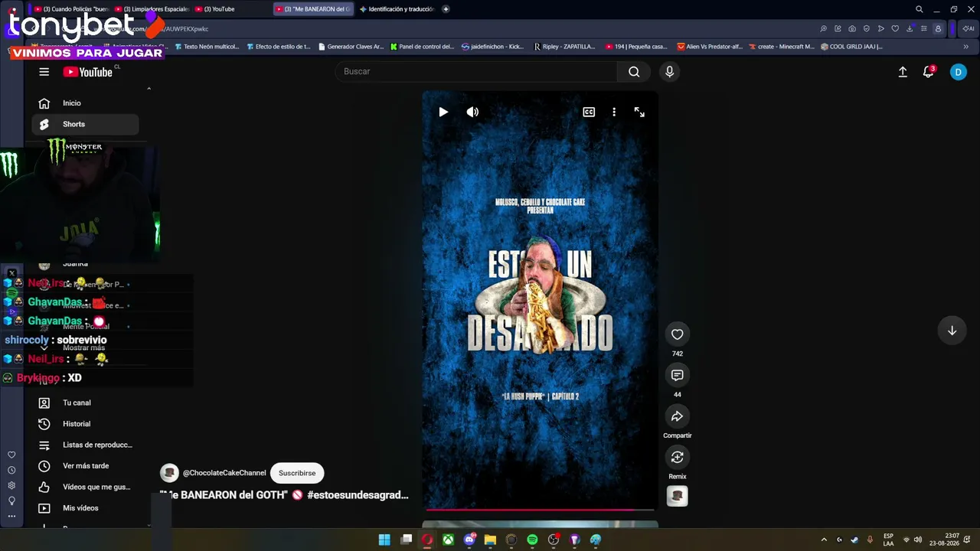Image resolution: width=980 pixels, height=551 pixels.
Task: Open the browser sidebar lightbulb icon
Action: pos(11,501)
